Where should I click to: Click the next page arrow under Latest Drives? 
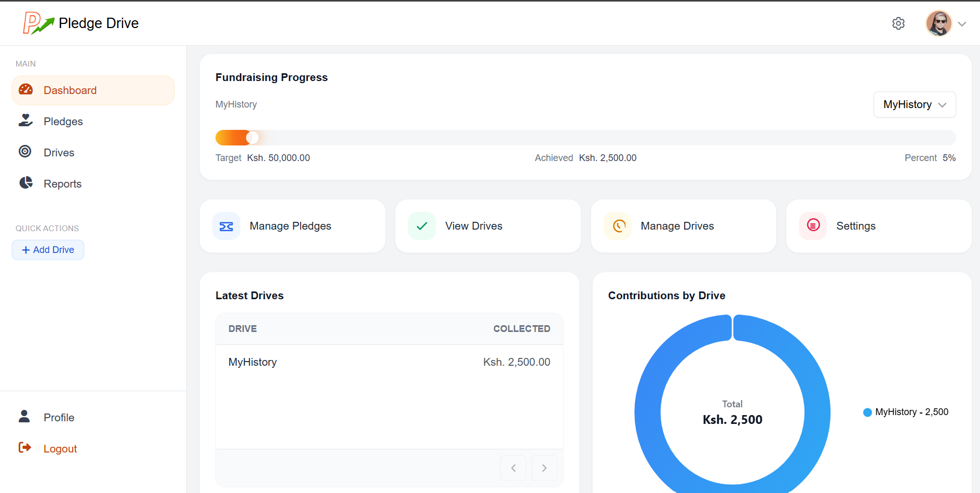pyautogui.click(x=544, y=468)
